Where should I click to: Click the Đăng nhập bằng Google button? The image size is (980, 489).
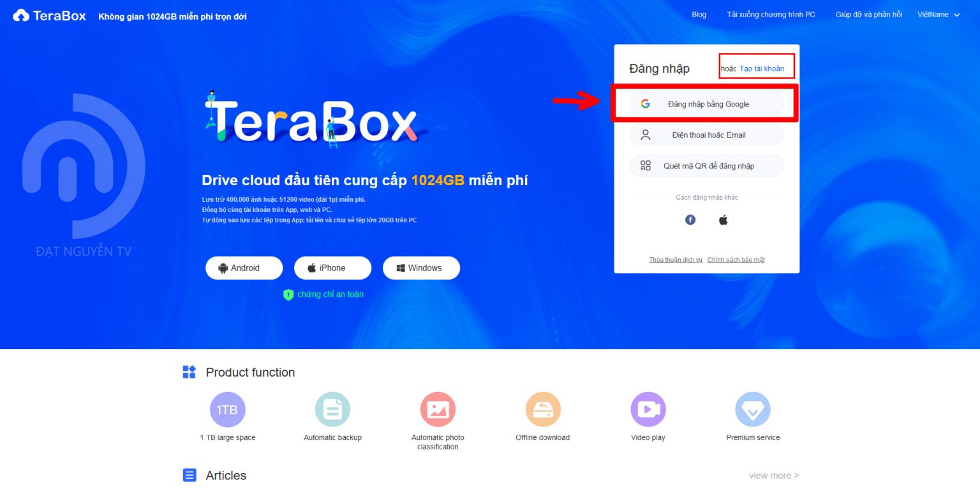pos(705,103)
